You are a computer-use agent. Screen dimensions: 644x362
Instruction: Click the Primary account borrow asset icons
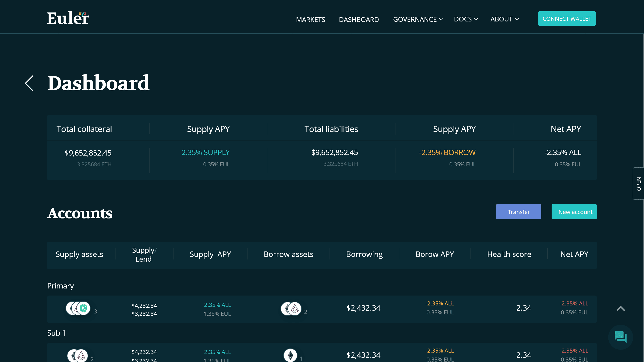coord(291,309)
